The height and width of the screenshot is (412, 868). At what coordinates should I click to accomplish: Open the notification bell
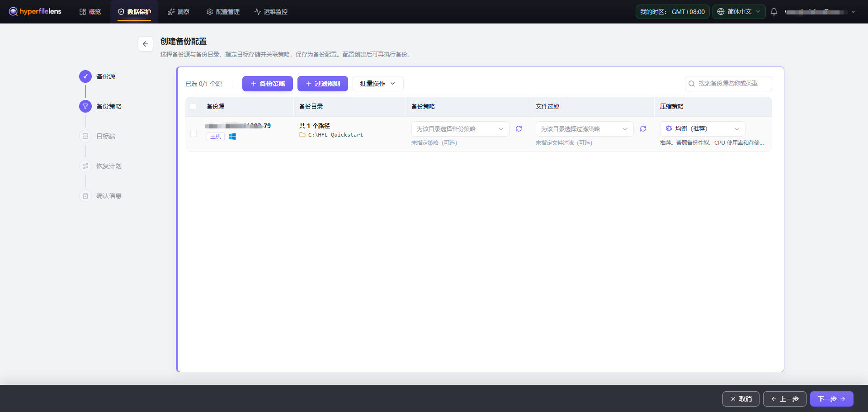point(774,12)
